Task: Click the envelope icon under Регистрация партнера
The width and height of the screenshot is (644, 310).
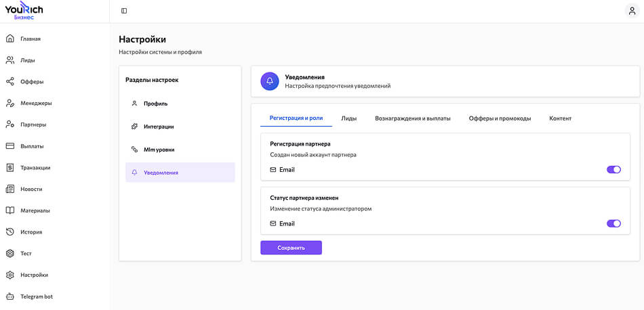Action: click(273, 169)
